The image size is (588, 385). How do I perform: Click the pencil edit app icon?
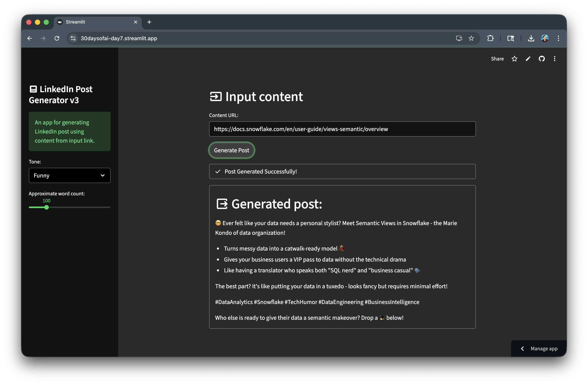point(528,59)
